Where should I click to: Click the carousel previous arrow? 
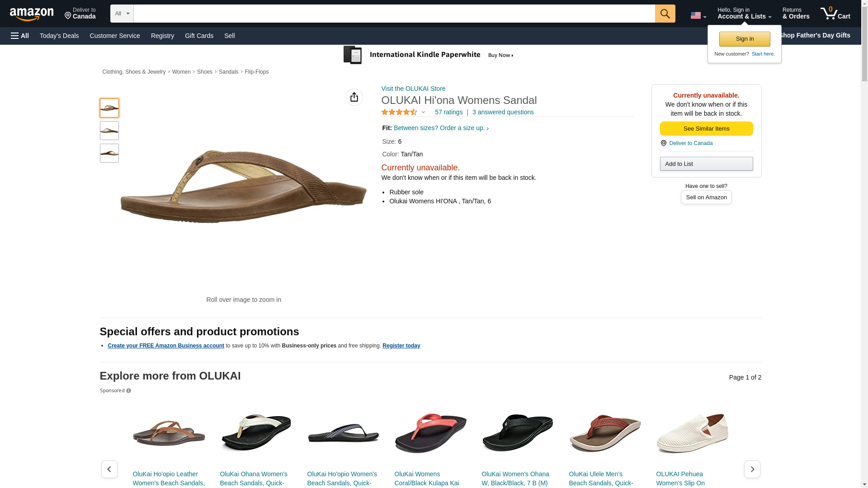(109, 469)
